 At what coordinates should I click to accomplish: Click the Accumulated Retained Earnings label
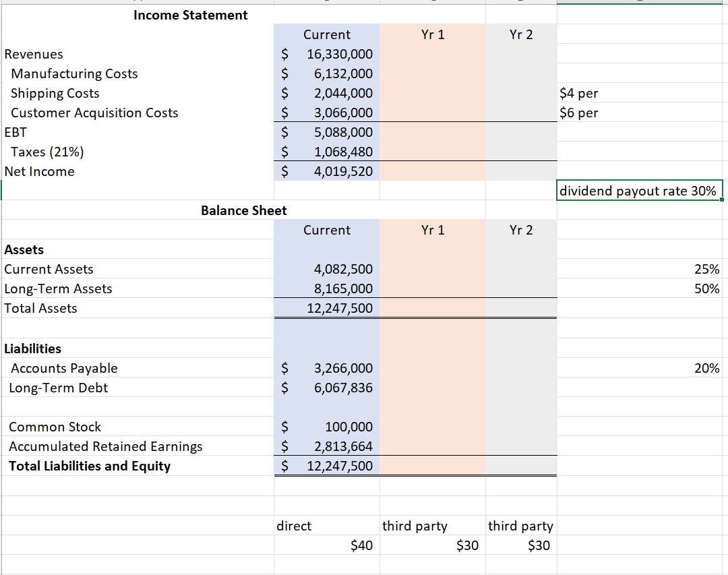(x=105, y=446)
